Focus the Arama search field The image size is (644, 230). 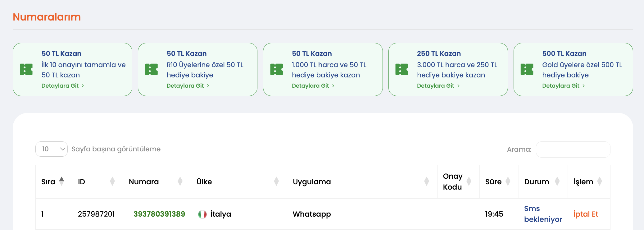[x=573, y=149]
